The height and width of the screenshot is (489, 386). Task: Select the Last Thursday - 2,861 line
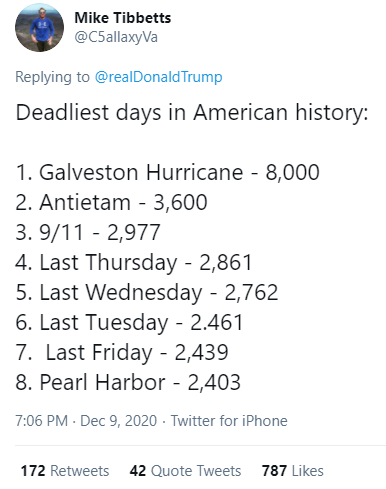(134, 262)
